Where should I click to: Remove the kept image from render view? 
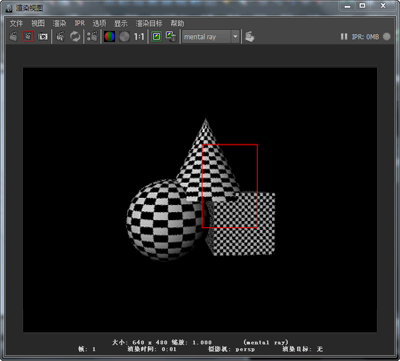point(171,37)
